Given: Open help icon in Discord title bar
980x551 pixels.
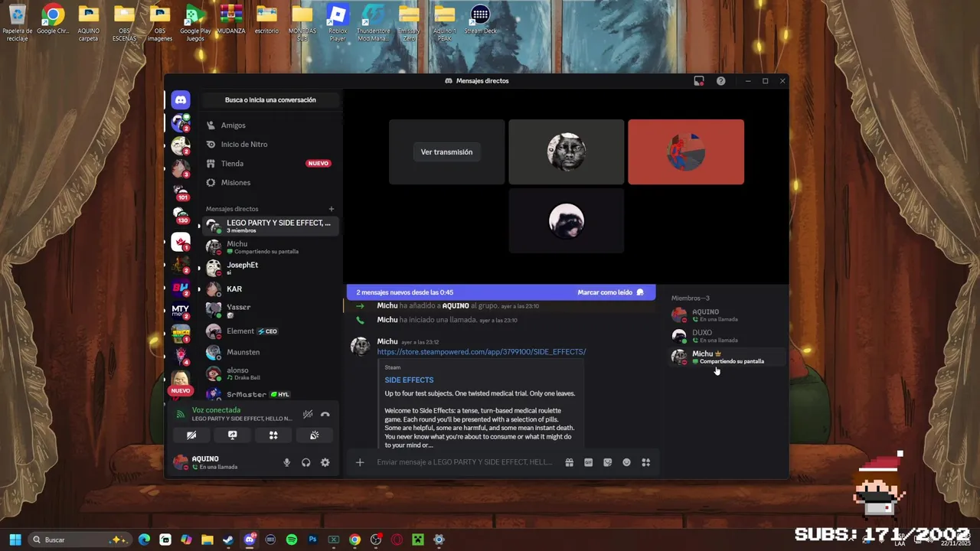Looking at the screenshot, I should click(x=720, y=81).
